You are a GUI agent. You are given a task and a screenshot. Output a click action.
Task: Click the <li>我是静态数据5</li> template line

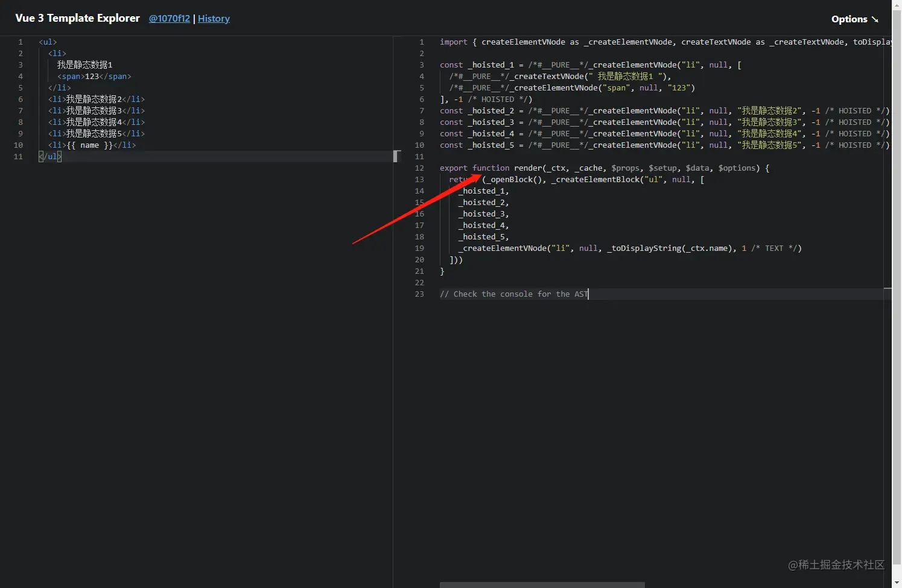point(97,134)
